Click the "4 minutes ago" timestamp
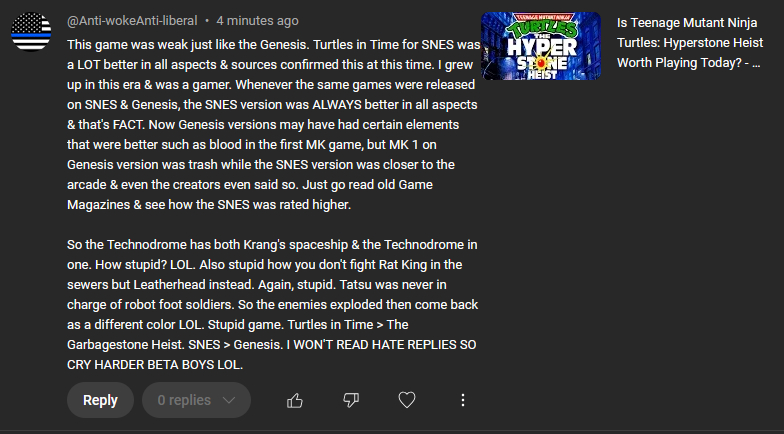Screen dimensions: 784x434 point(257,20)
